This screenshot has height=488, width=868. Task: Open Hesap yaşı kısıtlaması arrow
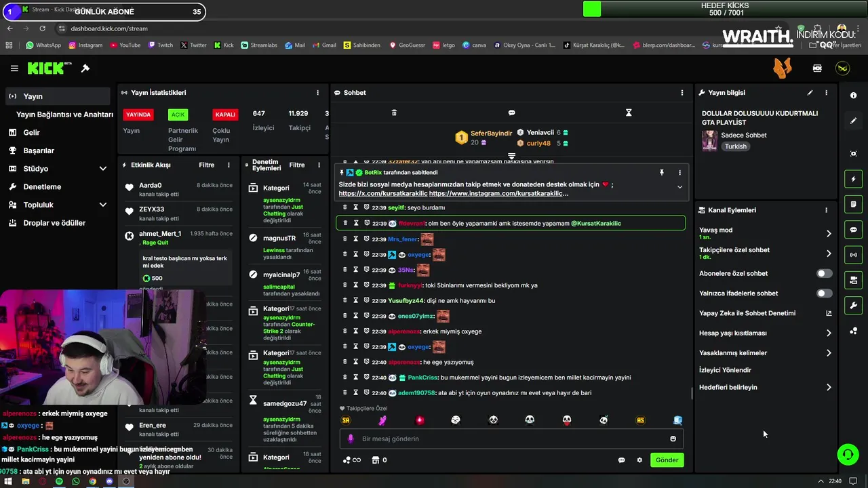829,333
